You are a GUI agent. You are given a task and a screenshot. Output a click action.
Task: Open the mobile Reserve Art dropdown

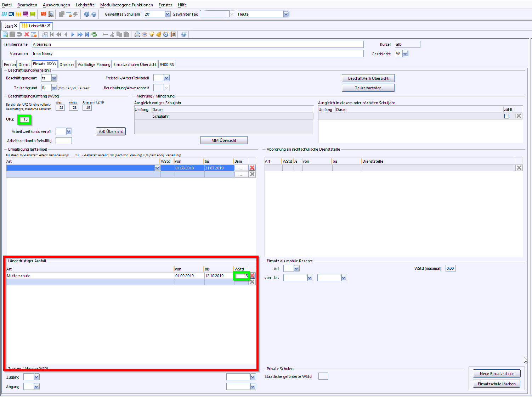click(296, 268)
